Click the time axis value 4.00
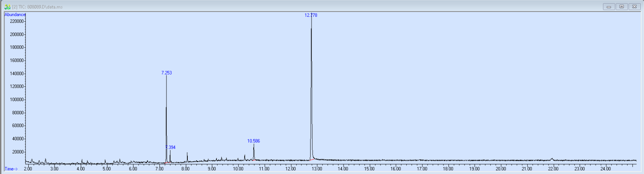644x174 pixels. [80, 169]
